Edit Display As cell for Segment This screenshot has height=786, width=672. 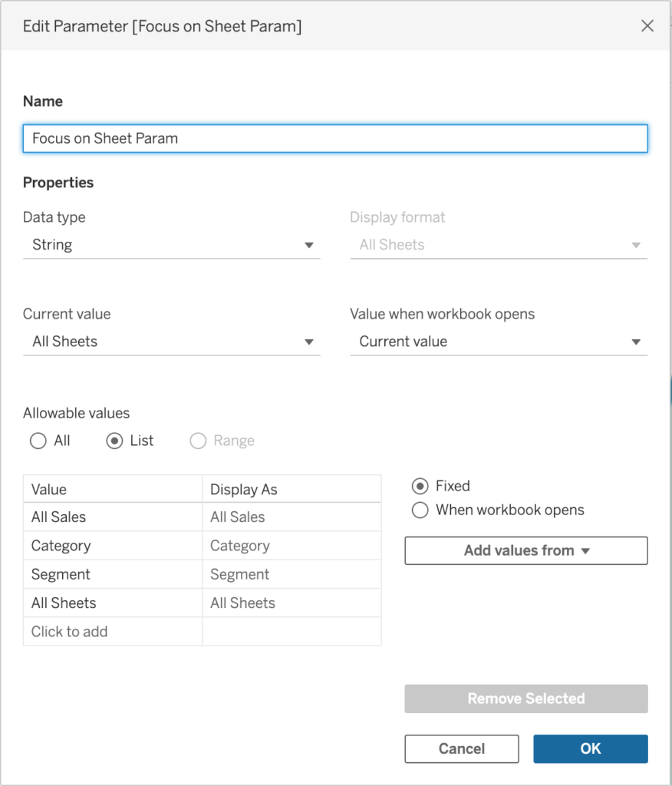pos(292,575)
